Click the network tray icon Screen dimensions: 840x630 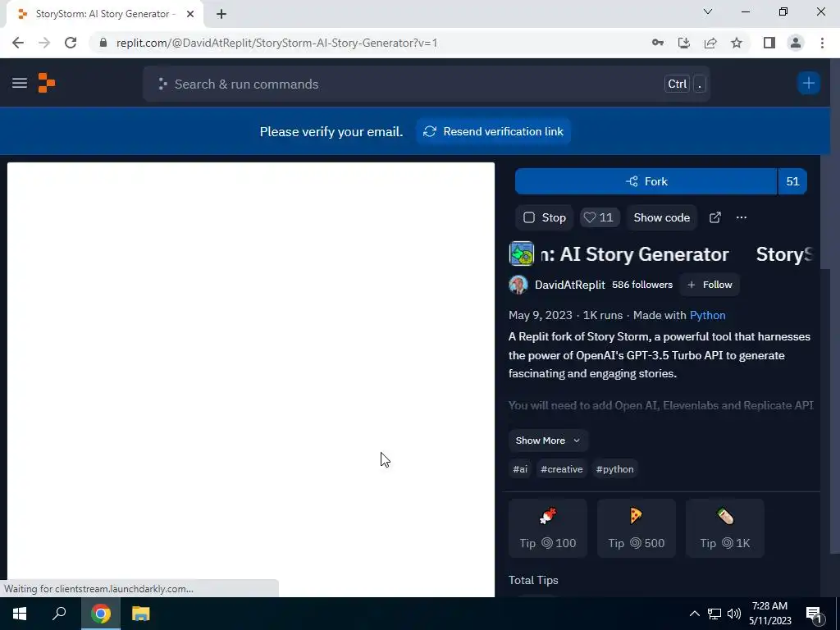pyautogui.click(x=714, y=614)
